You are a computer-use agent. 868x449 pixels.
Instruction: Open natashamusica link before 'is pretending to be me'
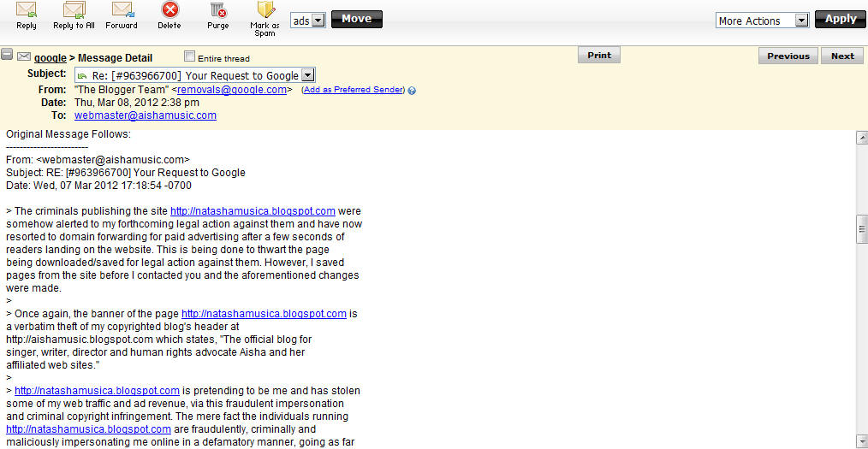coord(97,390)
